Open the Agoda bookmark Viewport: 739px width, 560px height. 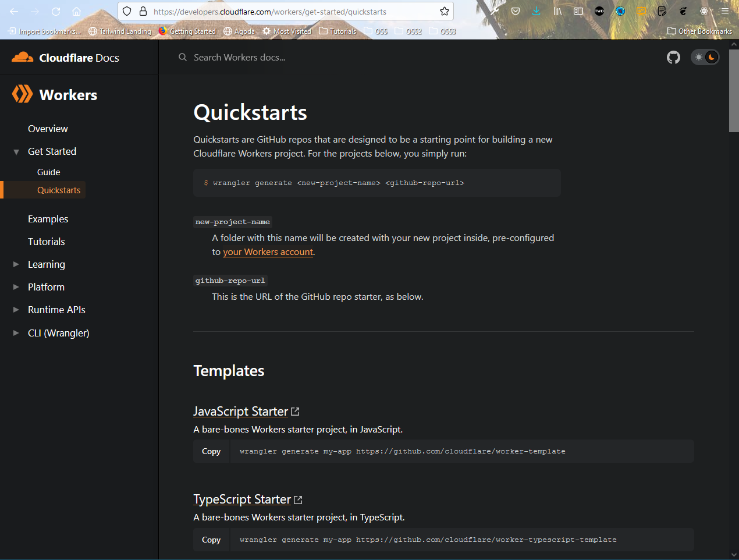239,31
